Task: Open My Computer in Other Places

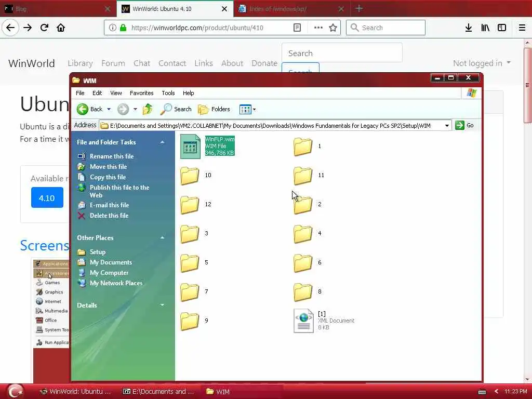Action: click(x=109, y=273)
